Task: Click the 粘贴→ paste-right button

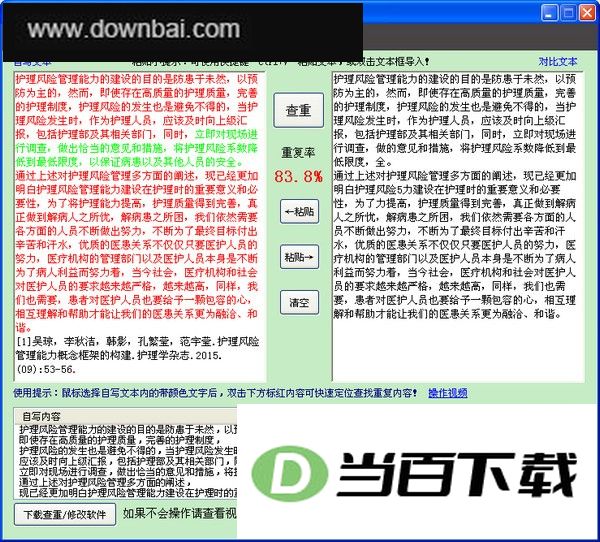Action: [x=299, y=257]
